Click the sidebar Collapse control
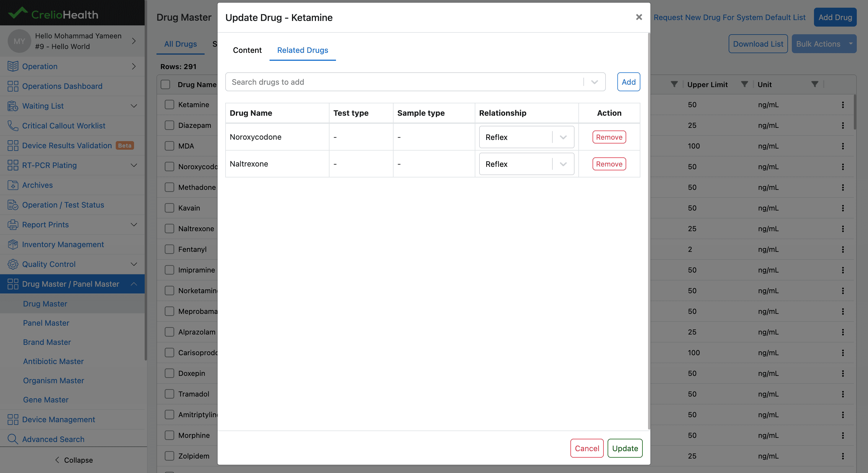 74,460
